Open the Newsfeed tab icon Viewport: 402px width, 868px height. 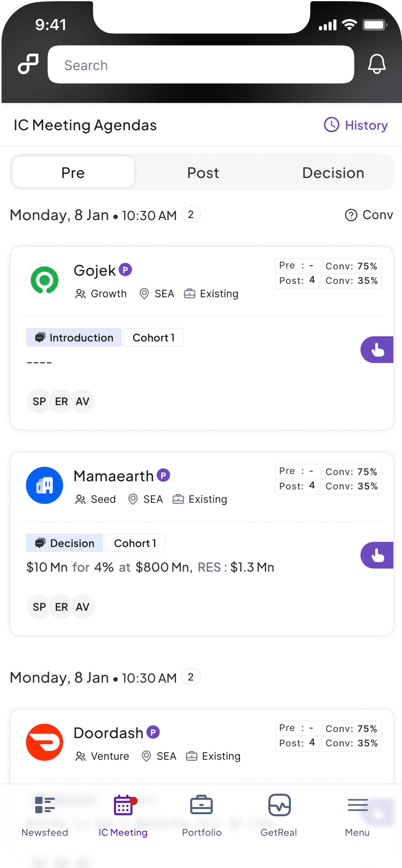click(x=45, y=805)
